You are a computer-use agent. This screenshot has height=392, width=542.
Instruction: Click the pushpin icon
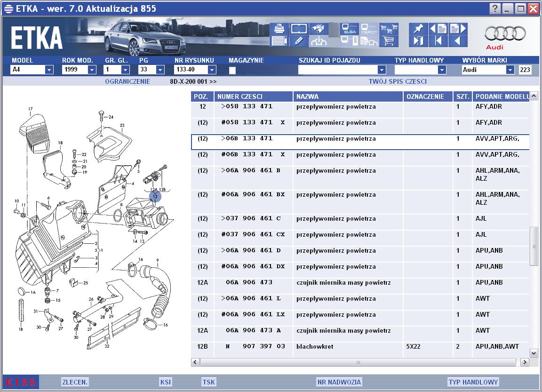(418, 28)
